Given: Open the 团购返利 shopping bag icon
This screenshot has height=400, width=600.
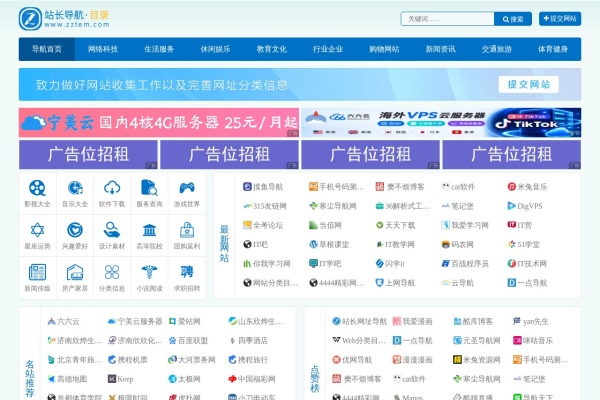Looking at the screenshot, I should coord(187,230).
